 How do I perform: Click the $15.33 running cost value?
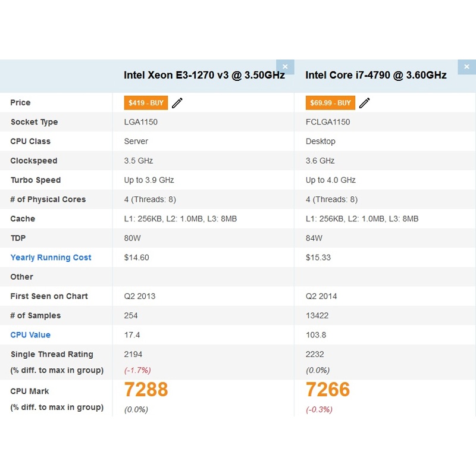[318, 258]
